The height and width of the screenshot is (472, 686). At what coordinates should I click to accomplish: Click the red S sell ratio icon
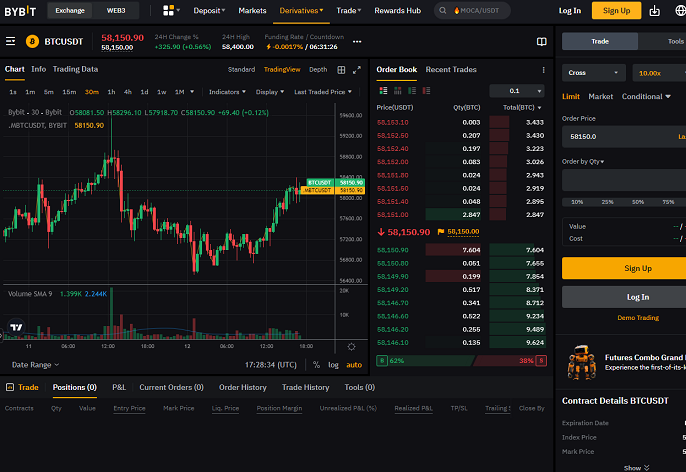pyautogui.click(x=541, y=360)
